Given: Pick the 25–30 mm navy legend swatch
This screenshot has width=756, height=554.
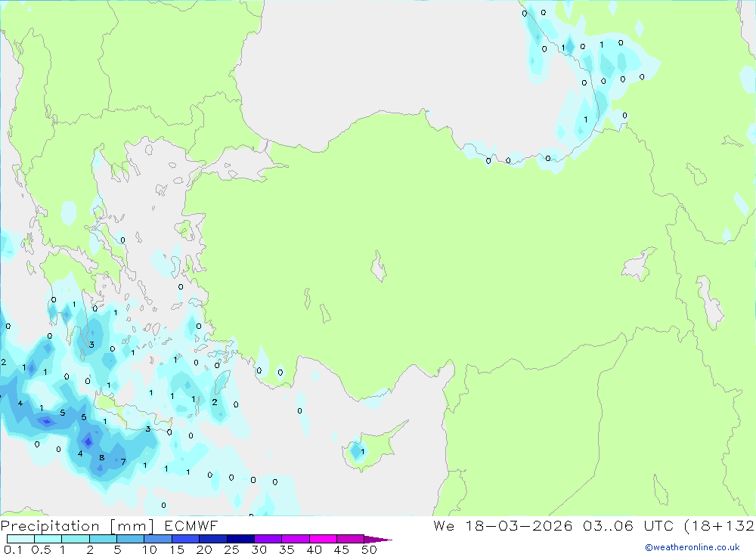Looking at the screenshot, I should (240, 539).
